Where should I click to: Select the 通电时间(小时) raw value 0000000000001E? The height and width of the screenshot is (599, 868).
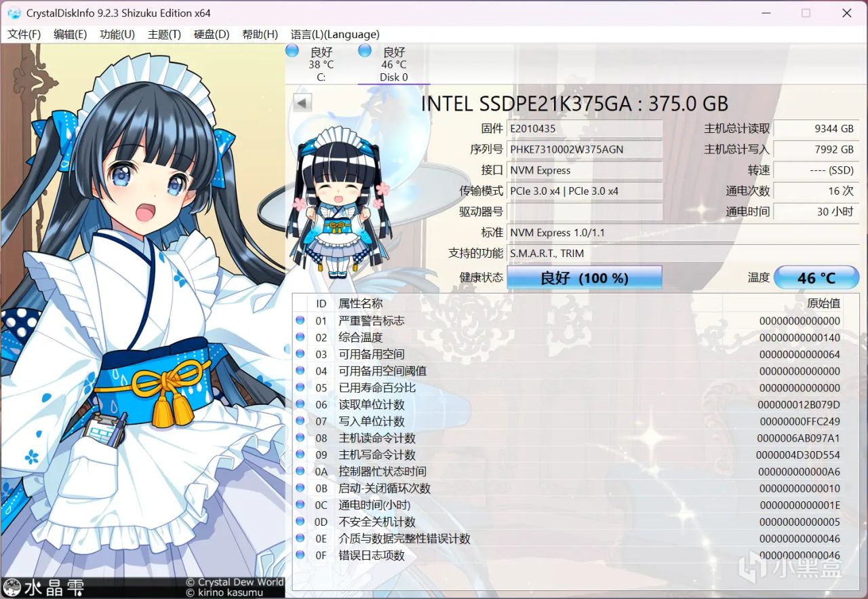[x=800, y=505]
